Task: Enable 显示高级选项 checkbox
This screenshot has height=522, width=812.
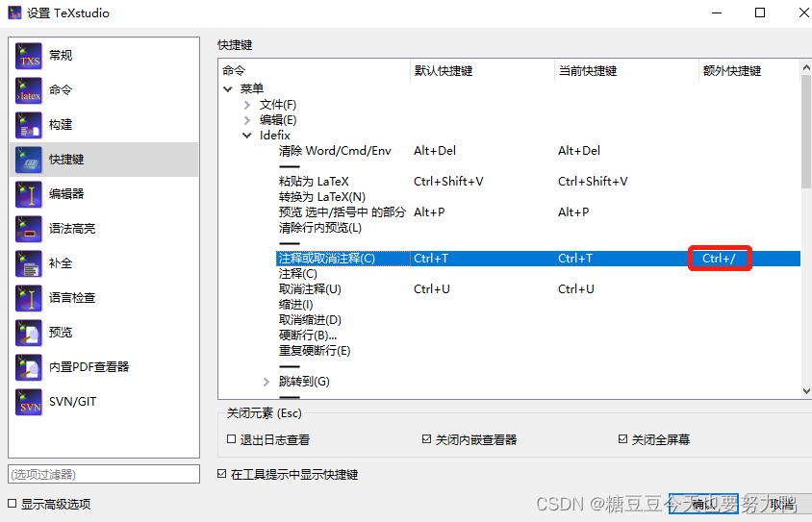Action: [x=12, y=504]
